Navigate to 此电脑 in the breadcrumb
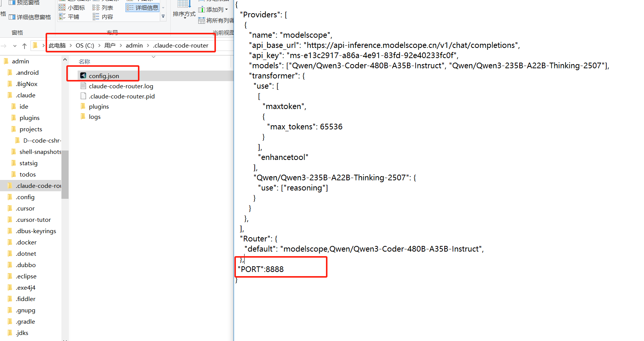 tap(57, 45)
